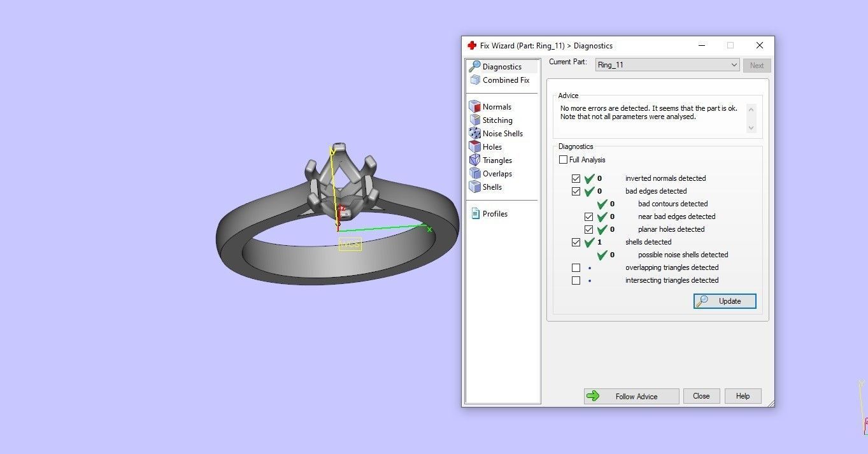The height and width of the screenshot is (454, 868).
Task: Open the Combined Fix page
Action: point(506,80)
